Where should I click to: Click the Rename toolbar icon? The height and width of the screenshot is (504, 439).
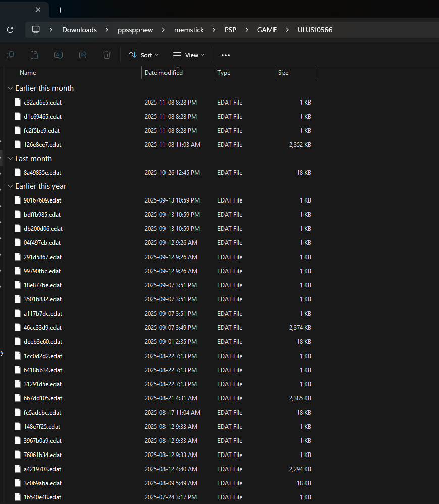[x=59, y=55]
